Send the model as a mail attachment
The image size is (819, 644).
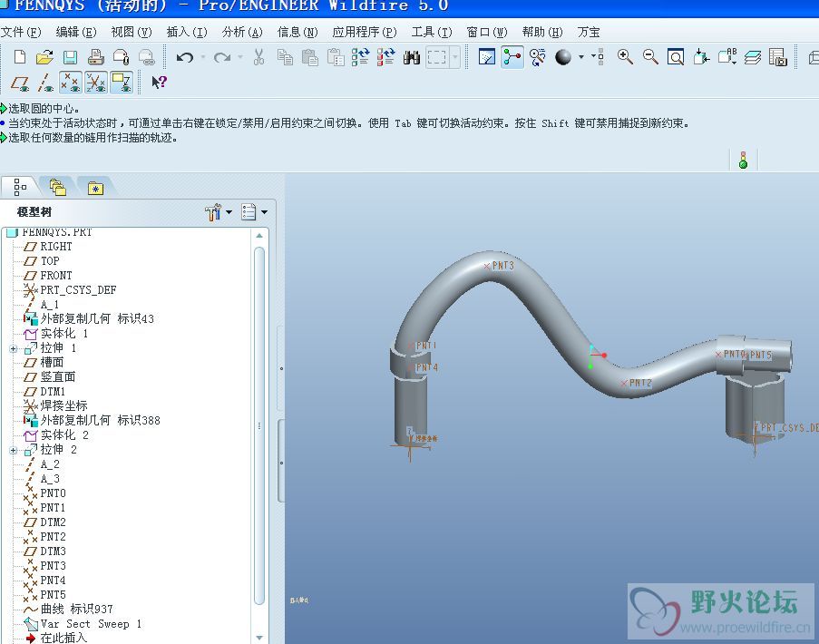pyautogui.click(x=122, y=57)
